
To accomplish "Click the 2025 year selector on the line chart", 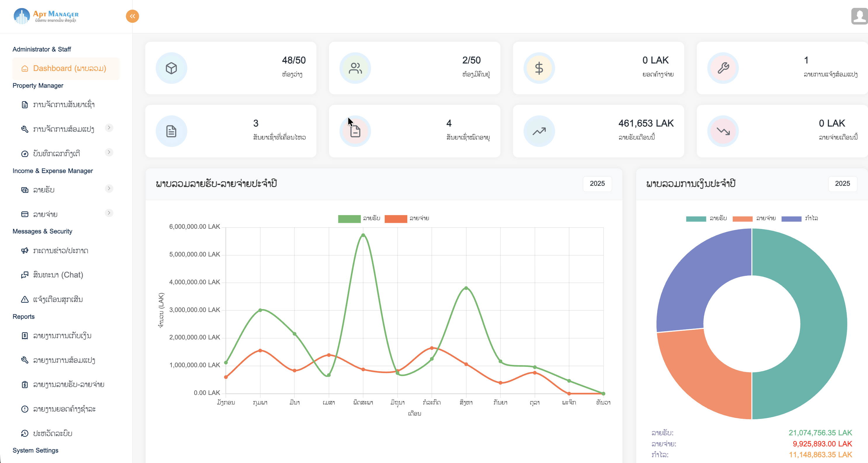I will 597,184.
